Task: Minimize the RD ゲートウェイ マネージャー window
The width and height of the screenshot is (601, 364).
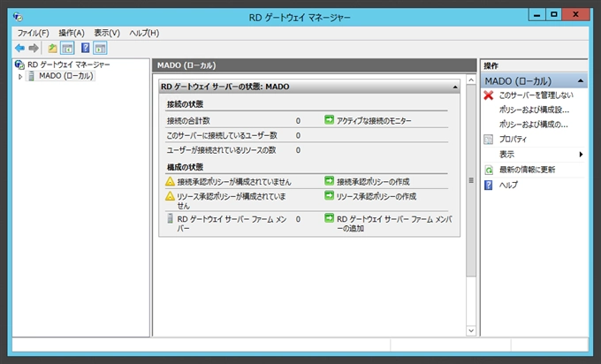Action: click(x=536, y=14)
